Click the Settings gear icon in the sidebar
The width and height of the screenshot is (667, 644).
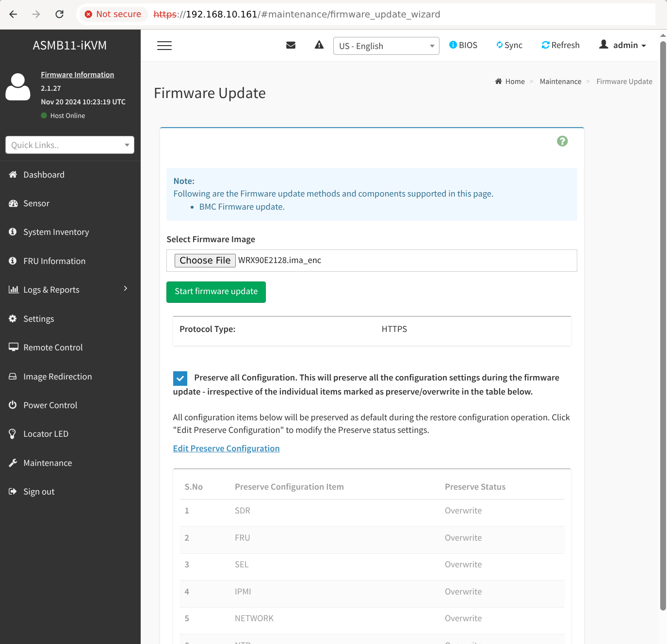pos(13,318)
